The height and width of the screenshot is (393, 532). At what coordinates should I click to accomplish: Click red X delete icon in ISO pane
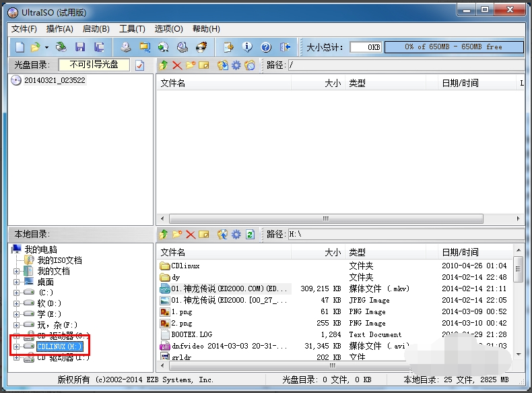(176, 65)
